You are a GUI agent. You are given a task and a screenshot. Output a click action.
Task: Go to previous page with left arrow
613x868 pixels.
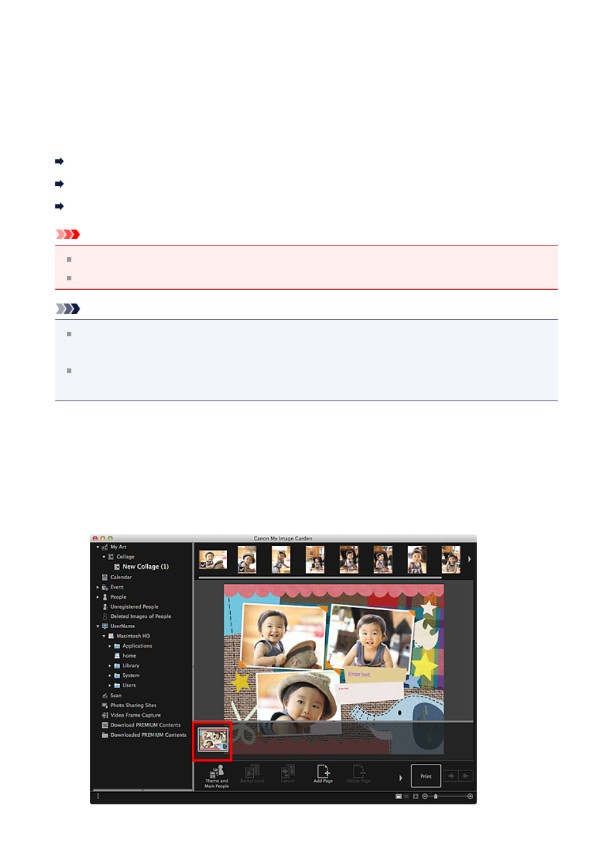pyautogui.click(x=451, y=776)
